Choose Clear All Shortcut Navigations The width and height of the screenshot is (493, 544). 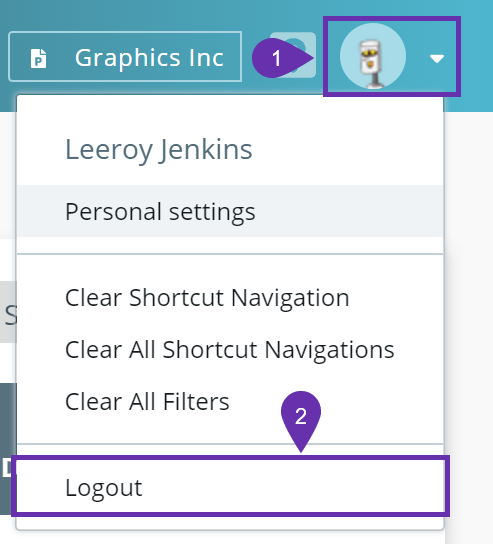[x=230, y=349]
